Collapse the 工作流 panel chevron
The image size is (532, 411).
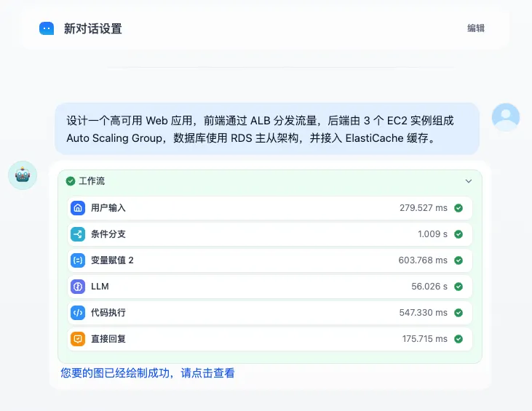[x=469, y=181]
